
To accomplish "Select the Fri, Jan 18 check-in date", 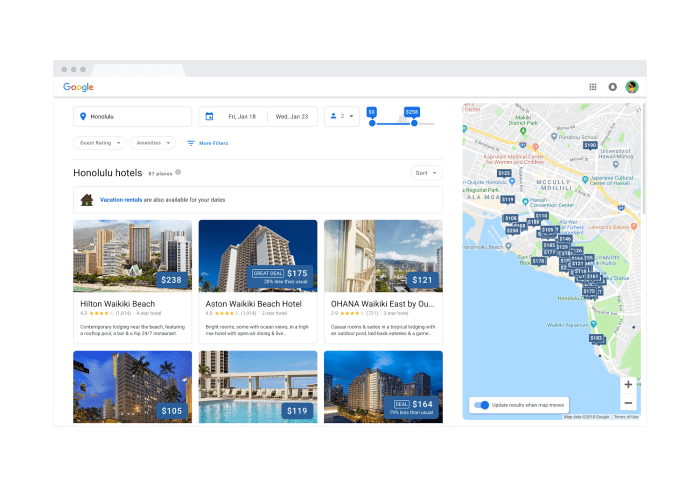I will (x=242, y=117).
